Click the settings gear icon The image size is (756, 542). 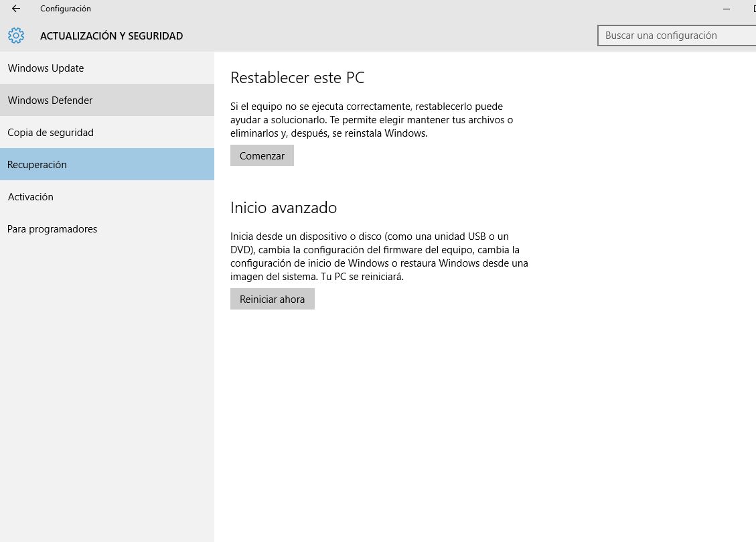pos(16,36)
